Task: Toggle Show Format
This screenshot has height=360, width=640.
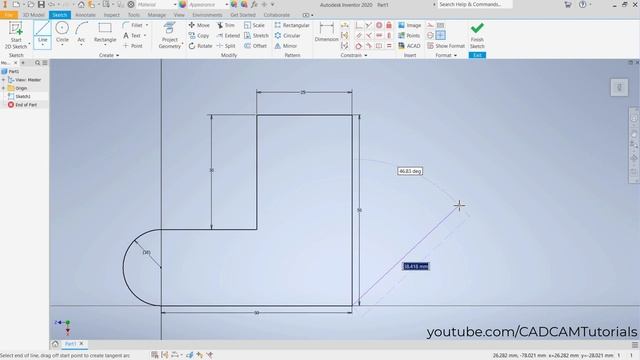Action: (x=446, y=46)
